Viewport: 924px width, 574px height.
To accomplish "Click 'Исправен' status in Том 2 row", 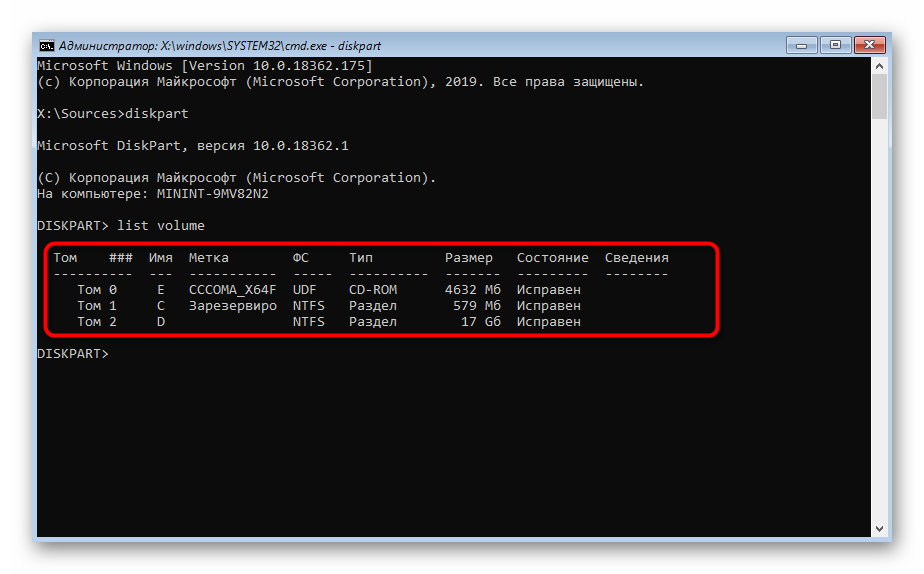I will [x=549, y=322].
